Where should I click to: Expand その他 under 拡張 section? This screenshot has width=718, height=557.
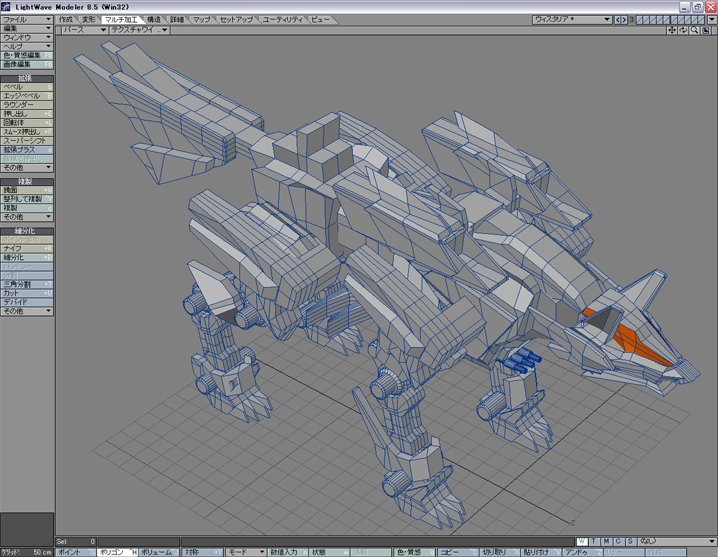[x=27, y=168]
